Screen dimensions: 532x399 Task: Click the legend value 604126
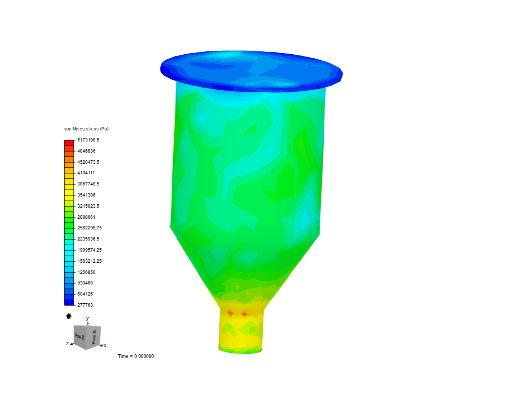[x=85, y=294]
